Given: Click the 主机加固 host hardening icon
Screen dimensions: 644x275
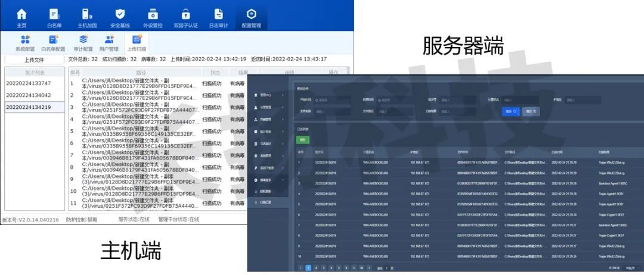Looking at the screenshot, I should click(87, 17).
